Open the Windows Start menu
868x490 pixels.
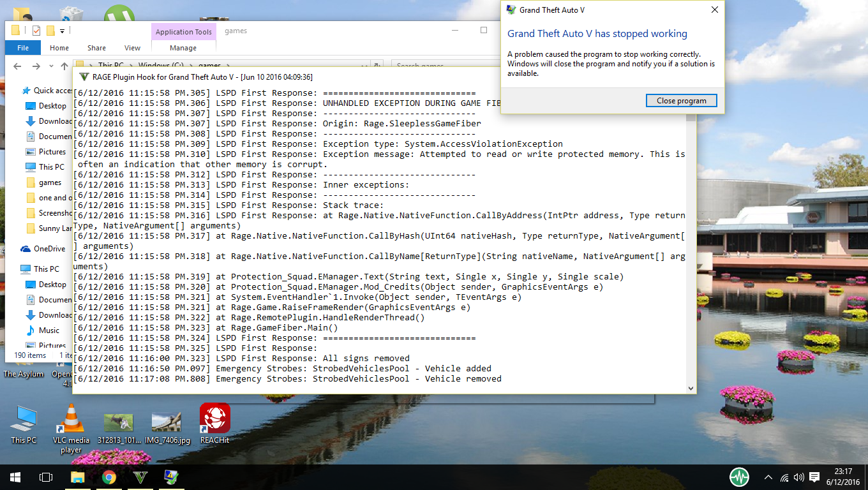tap(15, 477)
